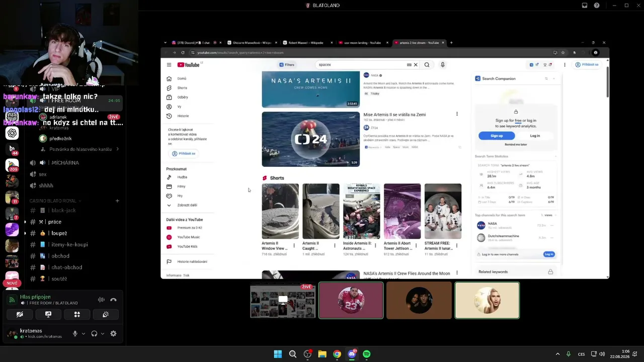644x362 pixels.
Task: Open the Mise Artemis II video thumbnail
Action: click(x=310, y=139)
